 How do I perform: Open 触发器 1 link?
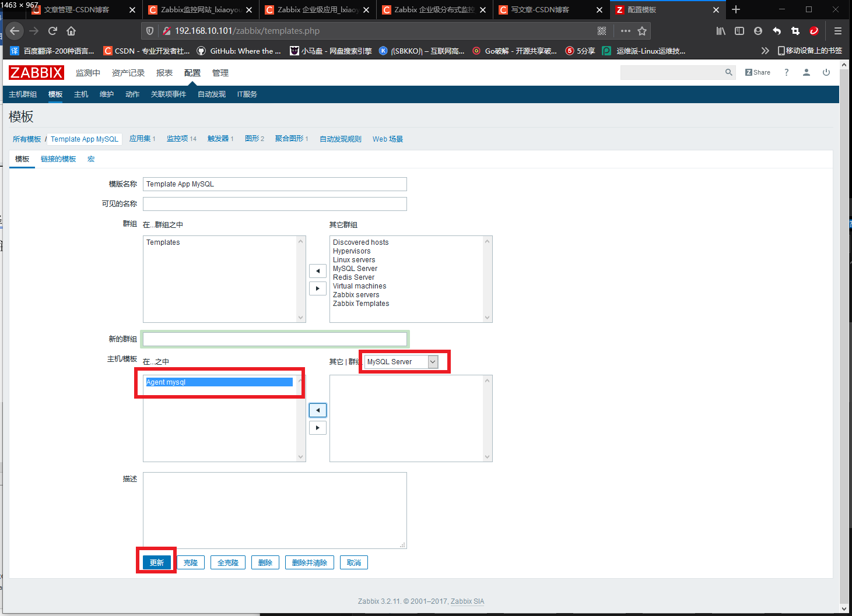coord(220,139)
